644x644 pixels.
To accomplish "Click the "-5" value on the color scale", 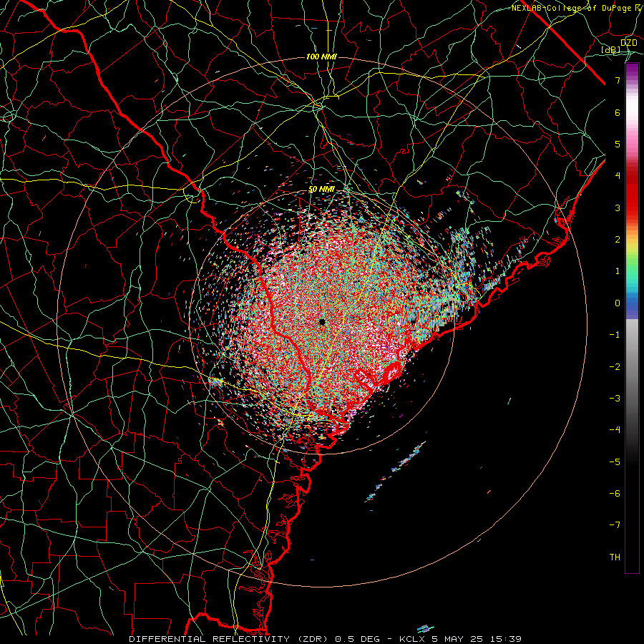I will [x=615, y=462].
